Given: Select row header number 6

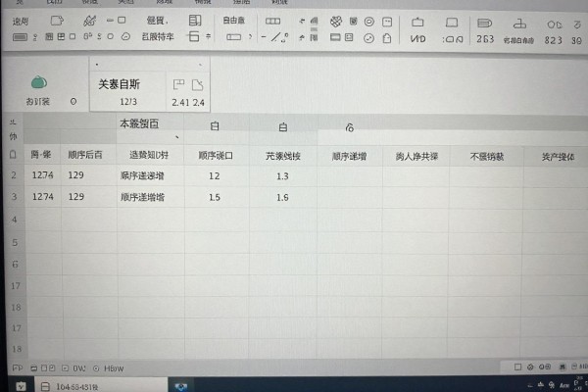Looking at the screenshot, I should [x=15, y=264].
